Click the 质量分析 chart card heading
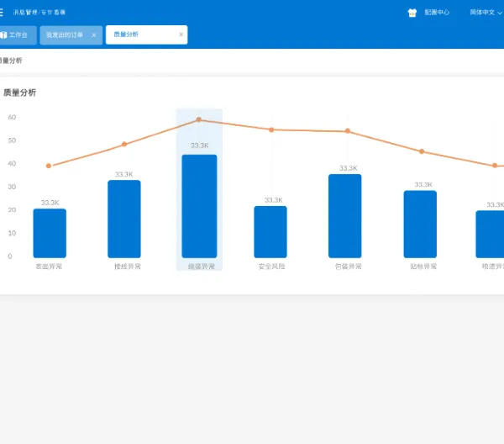The image size is (504, 444). pyautogui.click(x=19, y=92)
